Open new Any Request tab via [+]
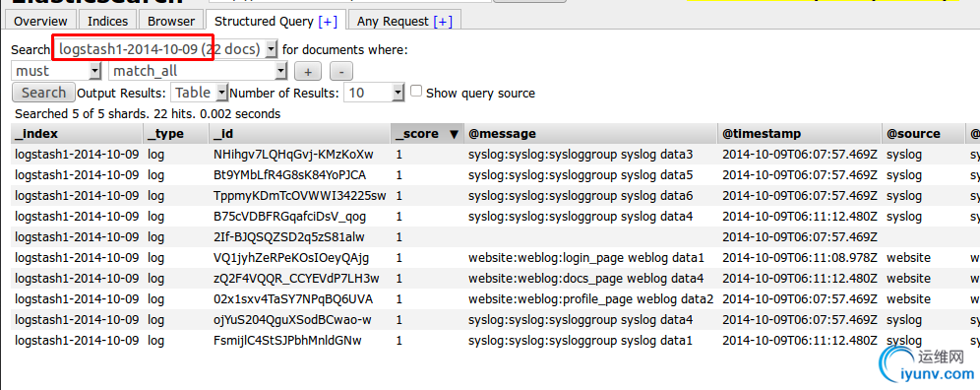The image size is (980, 390). pyautogui.click(x=443, y=22)
